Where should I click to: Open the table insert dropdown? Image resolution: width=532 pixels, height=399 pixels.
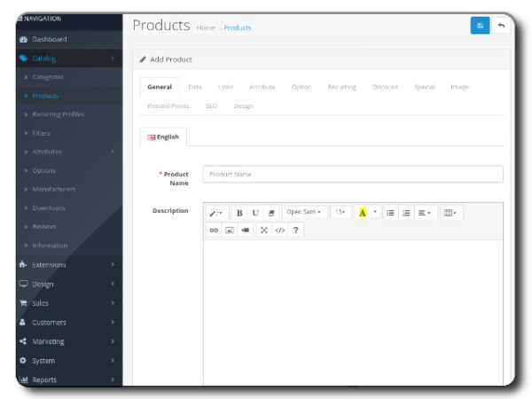(450, 213)
